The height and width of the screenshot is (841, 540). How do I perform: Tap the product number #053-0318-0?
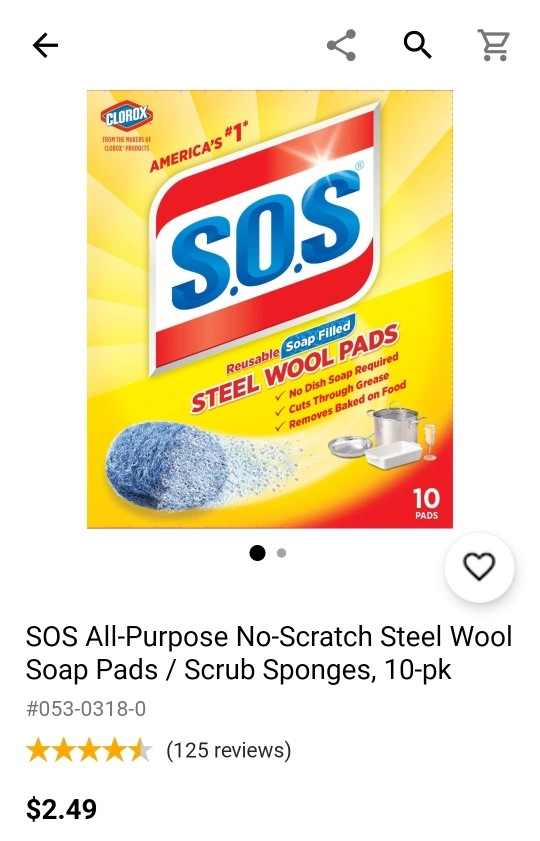click(86, 709)
